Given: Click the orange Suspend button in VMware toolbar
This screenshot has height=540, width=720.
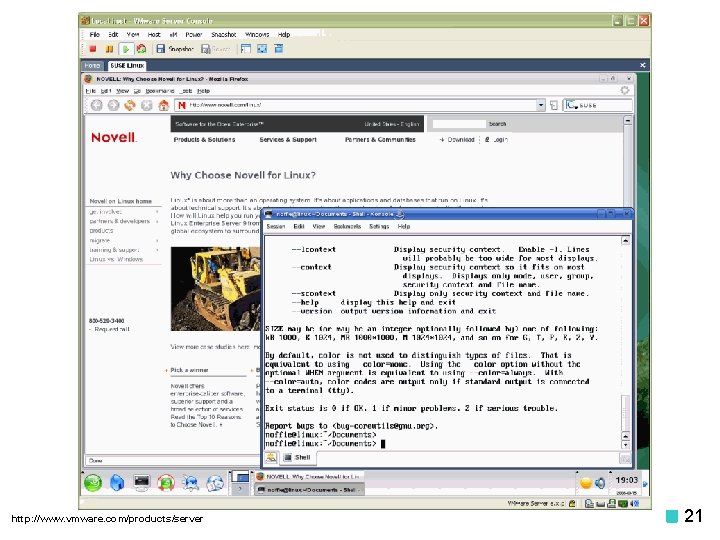Looking at the screenshot, I should tap(109, 49).
